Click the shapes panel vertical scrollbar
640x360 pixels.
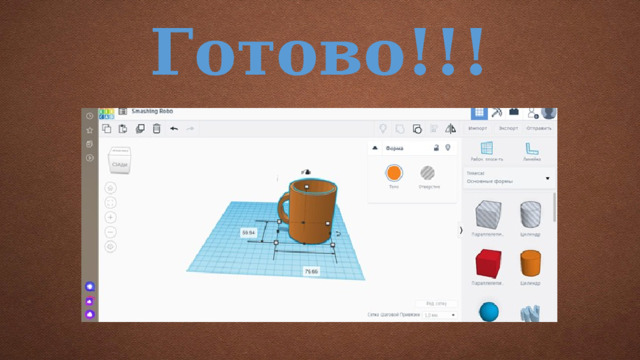point(554,207)
